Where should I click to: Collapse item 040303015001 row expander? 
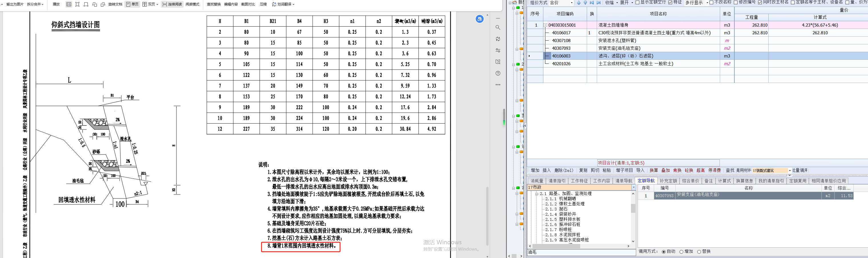click(x=545, y=25)
